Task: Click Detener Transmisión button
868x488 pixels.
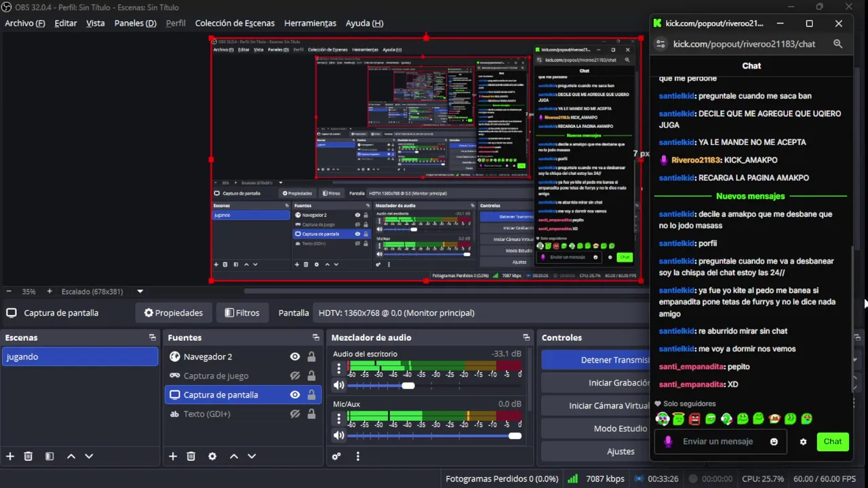Action: click(x=595, y=360)
